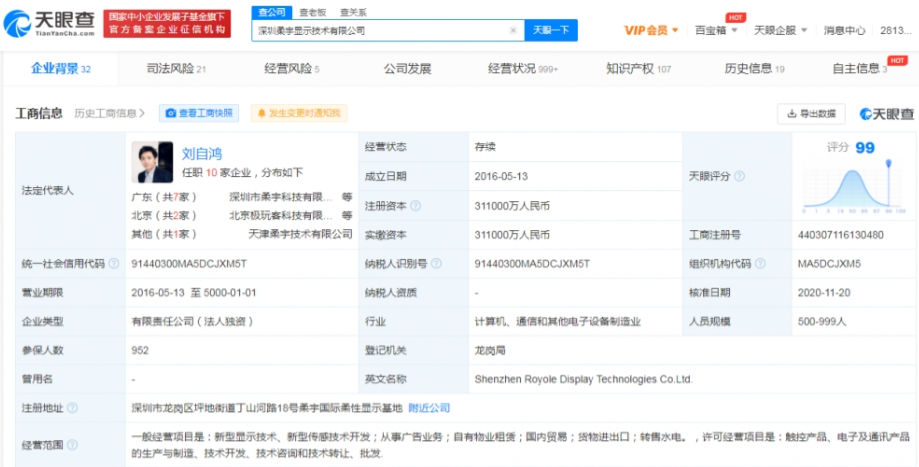
Task: Click organization code MA5DCJXM5
Action: tap(829, 264)
